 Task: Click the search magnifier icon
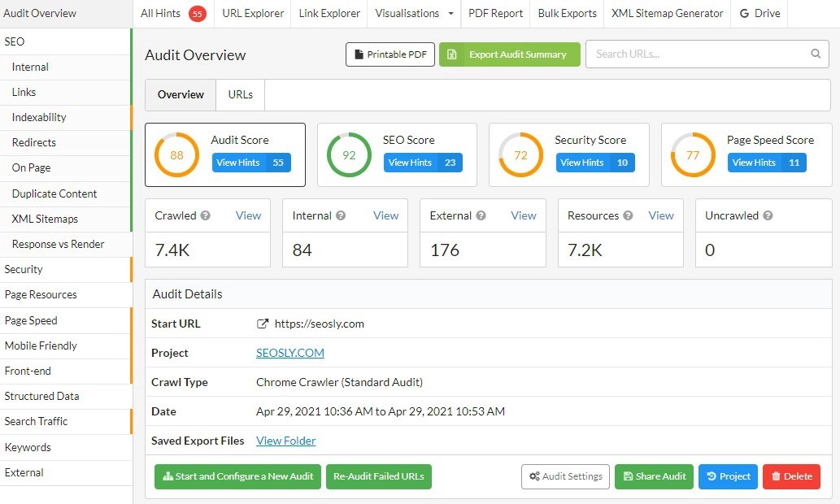click(x=816, y=54)
